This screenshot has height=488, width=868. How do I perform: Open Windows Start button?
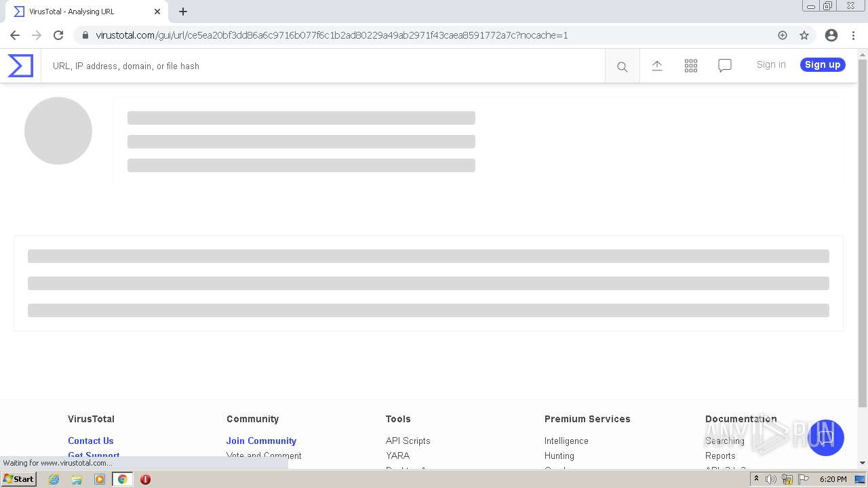pos(19,479)
